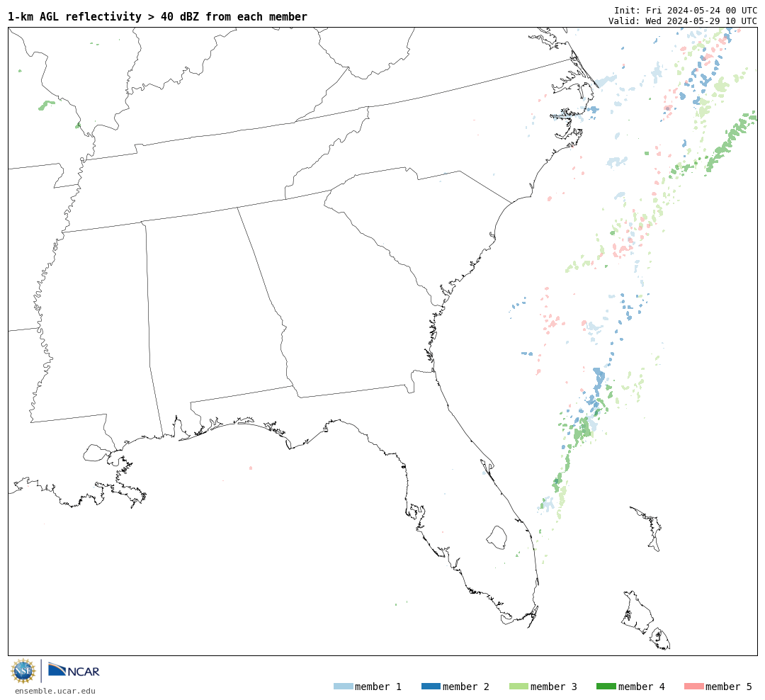Click the member 3 light green swatch
765x700 pixels.
[518, 687]
